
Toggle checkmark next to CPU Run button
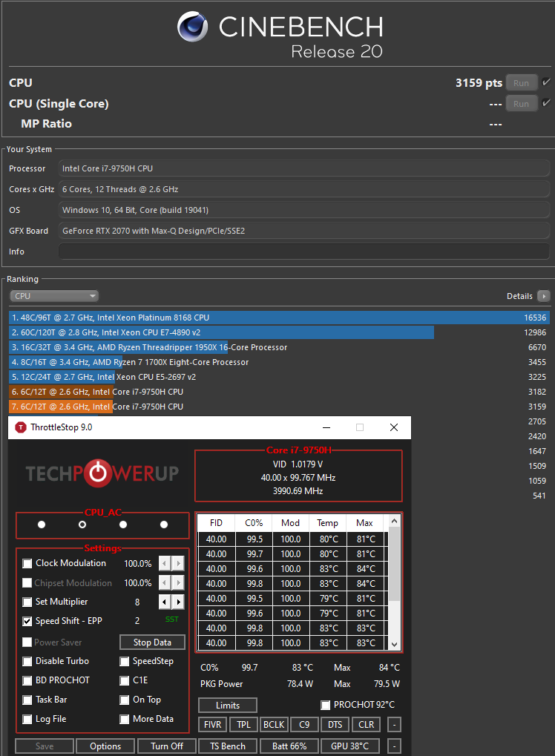click(546, 82)
